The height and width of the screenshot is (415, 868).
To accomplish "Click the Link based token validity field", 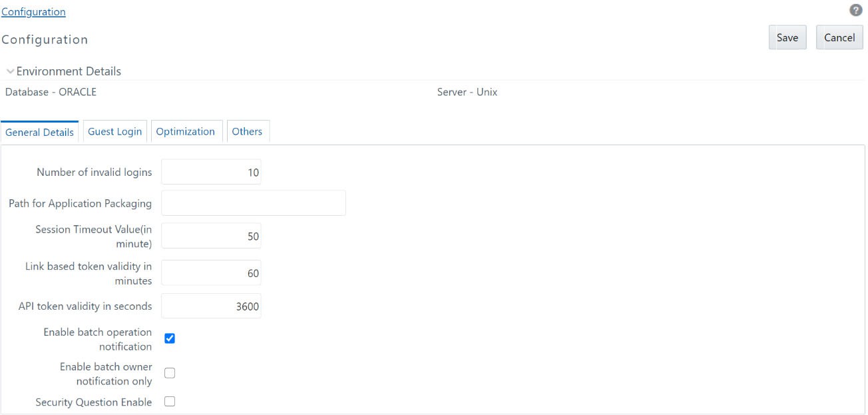I will [211, 272].
